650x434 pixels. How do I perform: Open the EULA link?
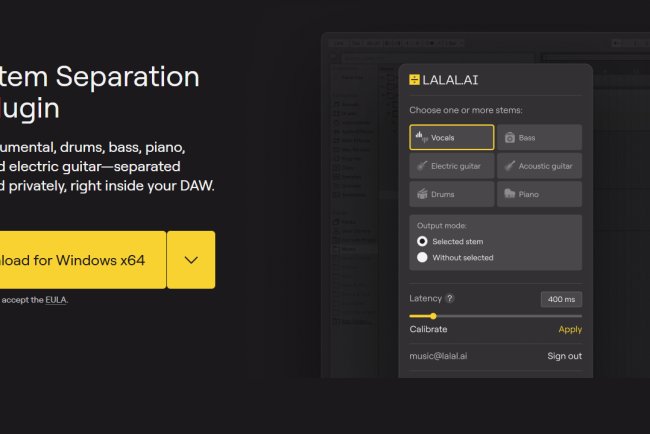[x=56, y=300]
